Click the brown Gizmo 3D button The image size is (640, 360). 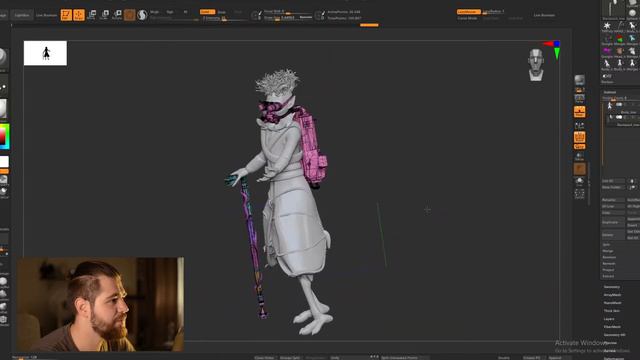pos(129,15)
